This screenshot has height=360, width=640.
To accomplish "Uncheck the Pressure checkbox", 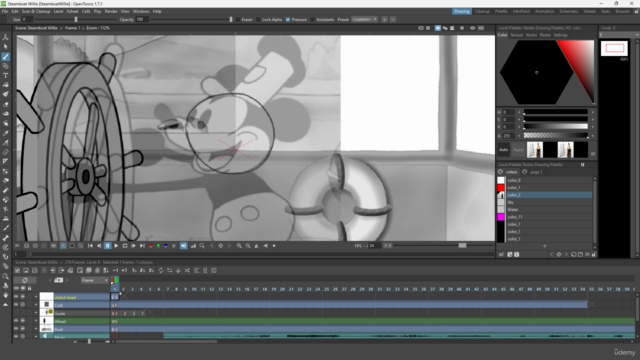I will click(x=288, y=20).
